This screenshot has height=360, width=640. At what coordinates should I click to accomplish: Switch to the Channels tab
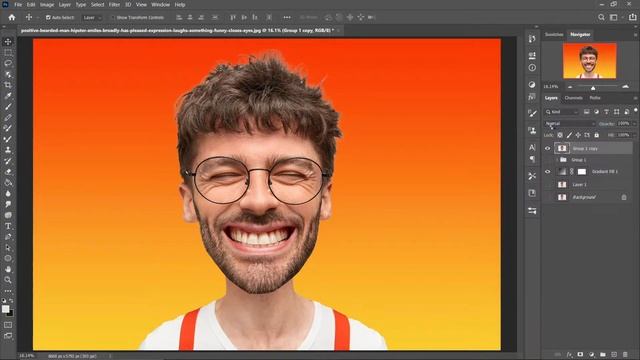pyautogui.click(x=573, y=98)
